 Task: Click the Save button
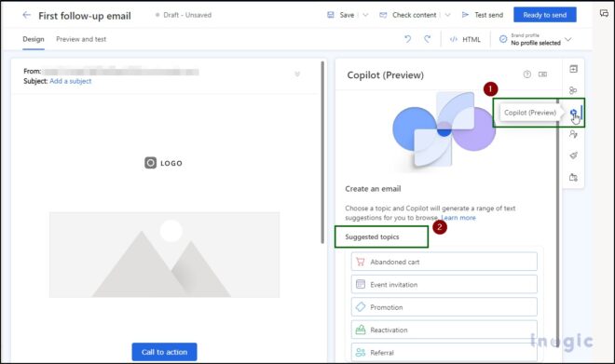click(x=340, y=15)
